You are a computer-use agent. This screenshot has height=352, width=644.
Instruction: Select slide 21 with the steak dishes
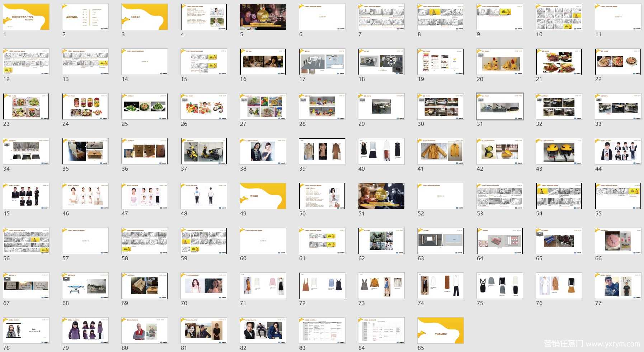click(x=559, y=62)
